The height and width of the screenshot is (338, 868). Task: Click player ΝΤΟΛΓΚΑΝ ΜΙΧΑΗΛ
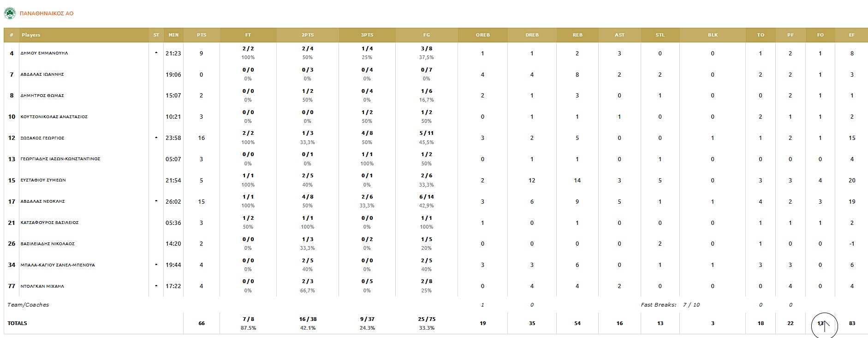point(42,286)
